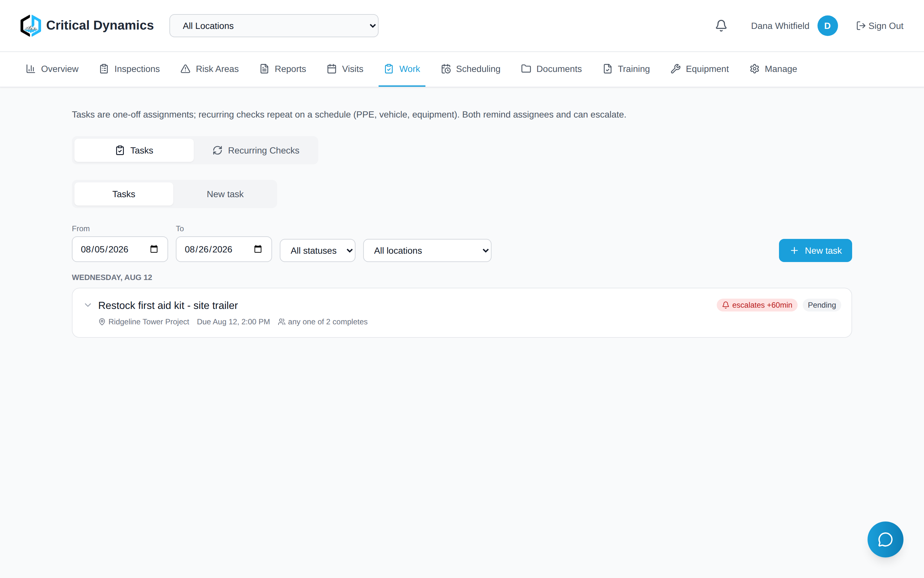Open the Reports tab
The image size is (924, 578).
tap(283, 69)
